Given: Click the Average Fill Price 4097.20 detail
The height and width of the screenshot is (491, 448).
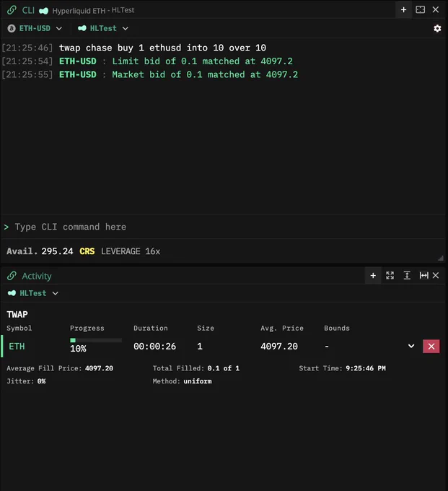Looking at the screenshot, I should click(x=60, y=368).
